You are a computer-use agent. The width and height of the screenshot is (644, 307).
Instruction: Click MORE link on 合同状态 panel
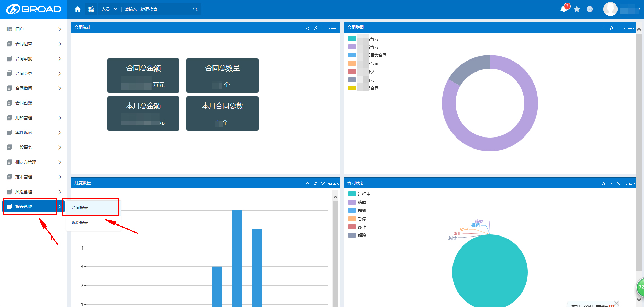click(629, 184)
